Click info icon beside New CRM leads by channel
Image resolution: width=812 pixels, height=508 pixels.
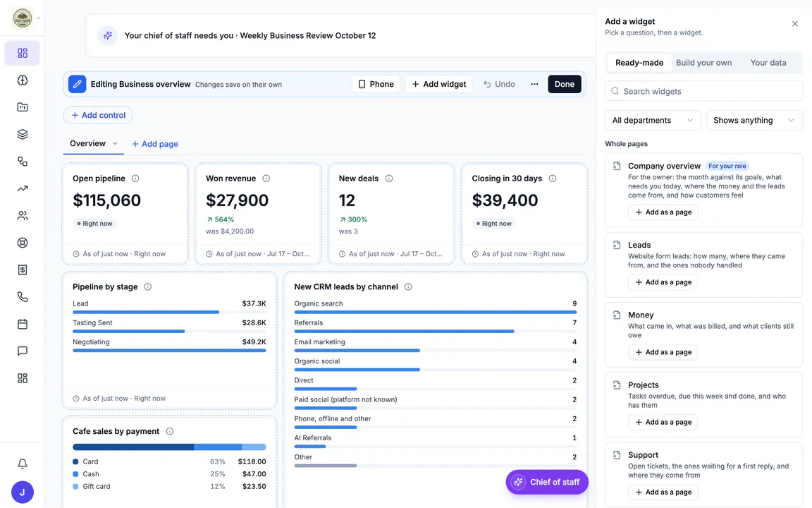(408, 286)
